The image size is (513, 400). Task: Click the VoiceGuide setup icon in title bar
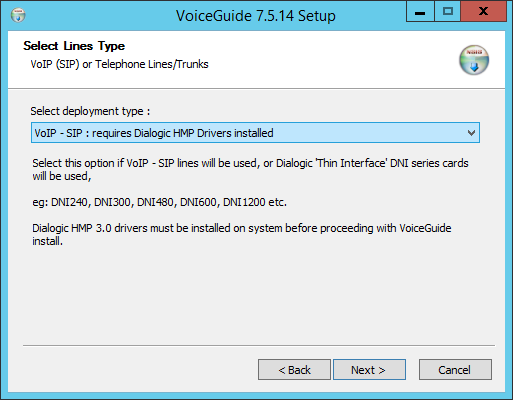point(18,15)
